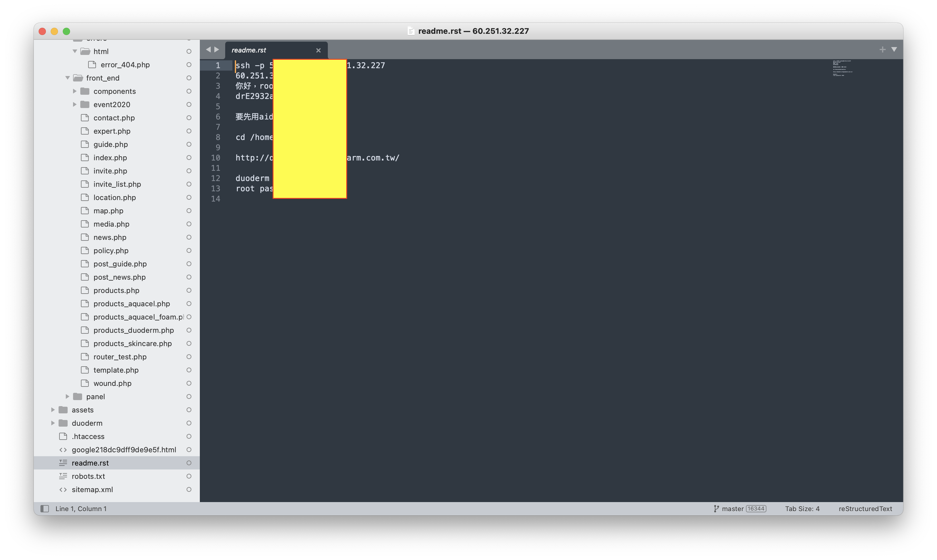
Task: Open master branch status item
Action: click(x=732, y=508)
